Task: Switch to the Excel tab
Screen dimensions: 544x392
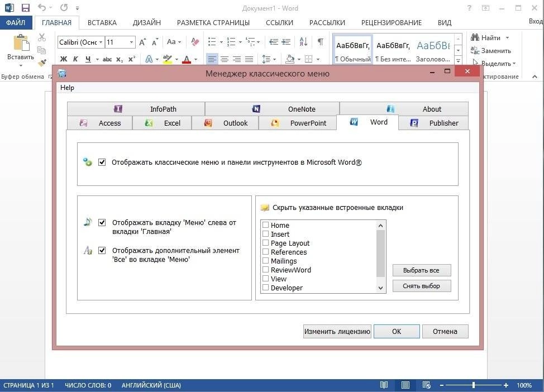Action: [x=162, y=123]
